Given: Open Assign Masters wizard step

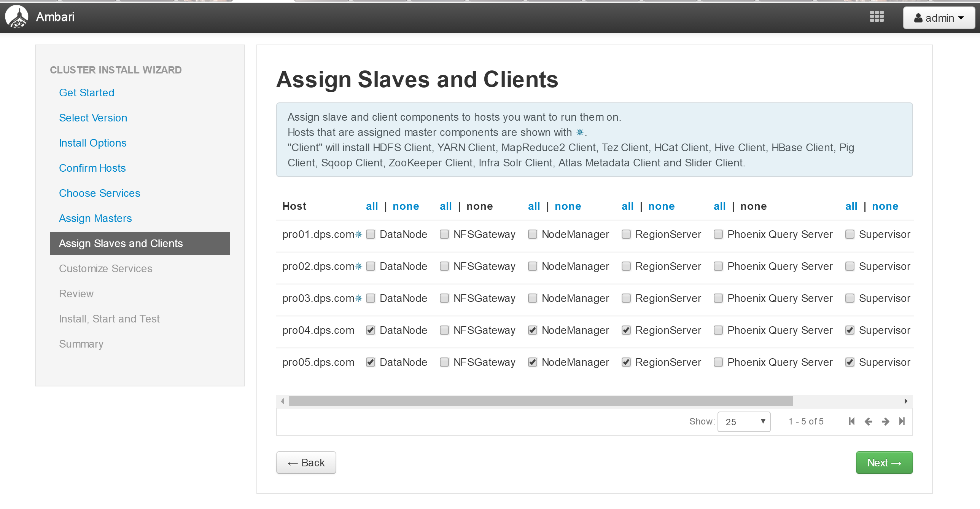Looking at the screenshot, I should (95, 218).
